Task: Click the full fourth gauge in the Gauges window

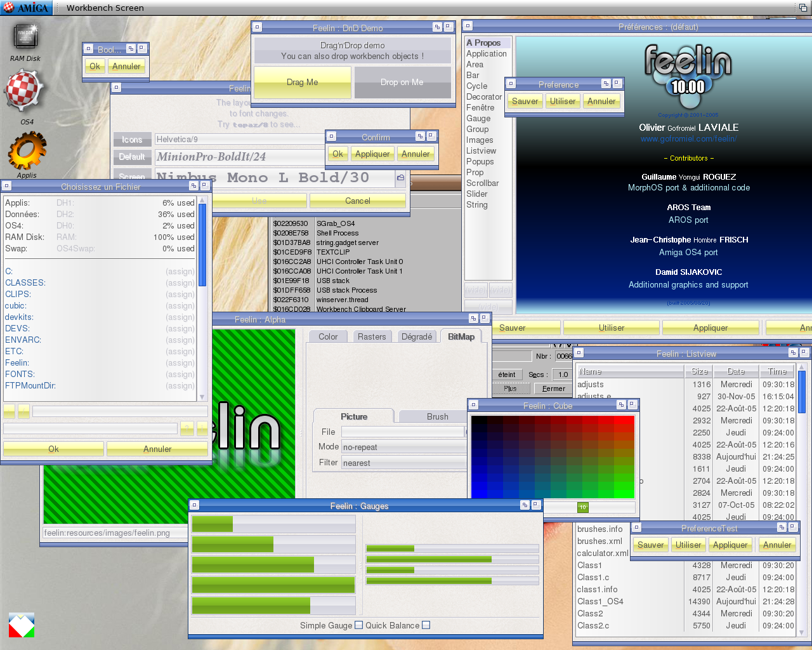Action: pos(273,585)
